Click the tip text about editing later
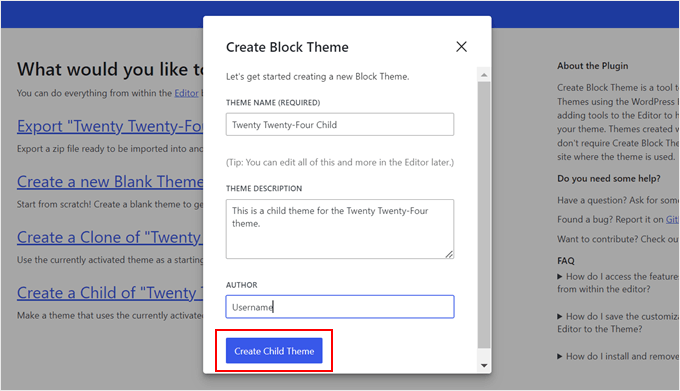680x391 pixels. [x=340, y=163]
